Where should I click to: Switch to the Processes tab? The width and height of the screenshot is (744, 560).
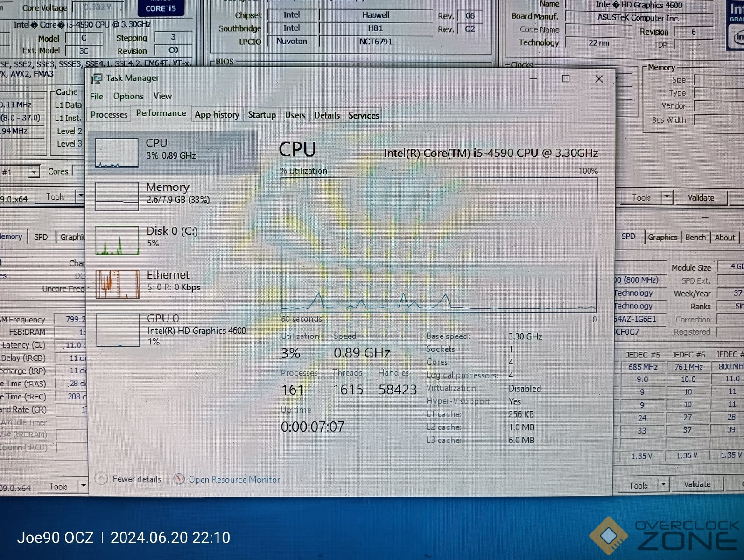coord(109,114)
